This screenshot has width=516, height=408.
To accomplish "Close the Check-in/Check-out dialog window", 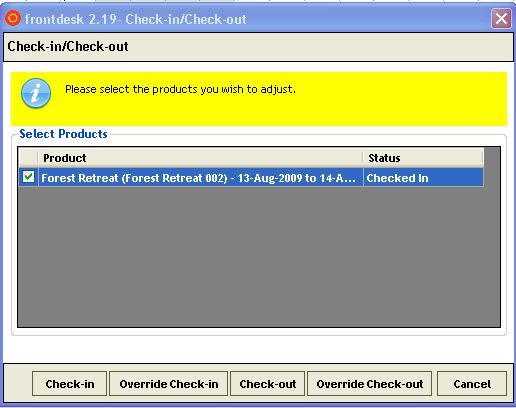I will click(501, 19).
